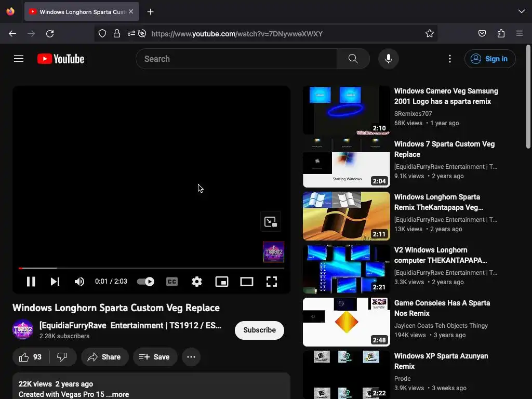Mute the video volume

[79, 282]
